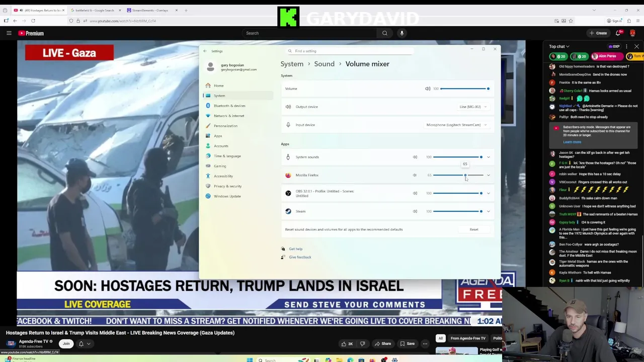
Task: Switch to battlefield 6 Google Search tab
Action: [95, 10]
